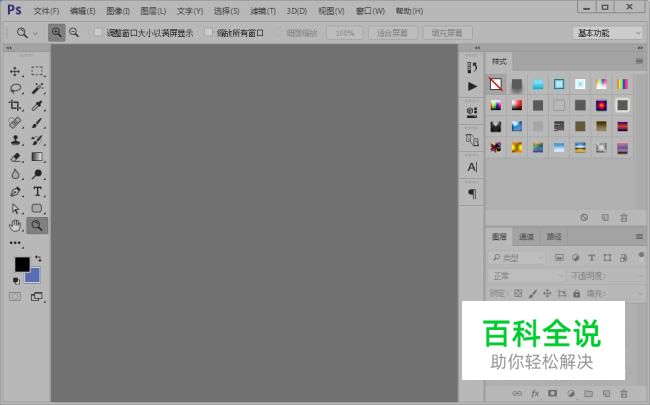Image resolution: width=650 pixels, height=405 pixels.
Task: Click the 100% zoom button
Action: tap(344, 33)
